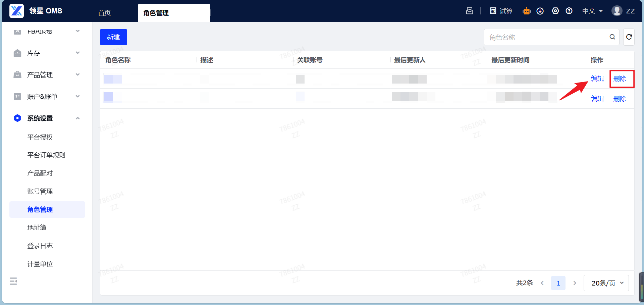Click the 最后更新人 column header
Image resolution: width=644 pixels, height=305 pixels.
[x=410, y=60]
